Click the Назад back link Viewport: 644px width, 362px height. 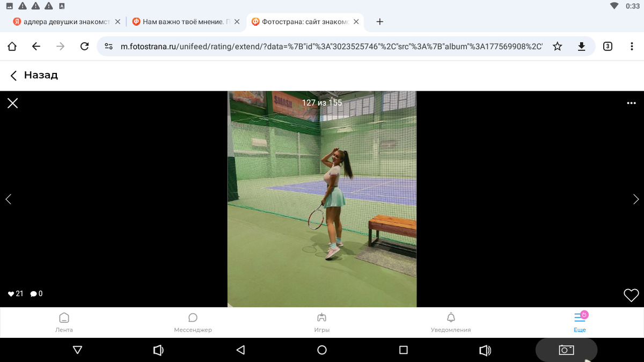(34, 75)
